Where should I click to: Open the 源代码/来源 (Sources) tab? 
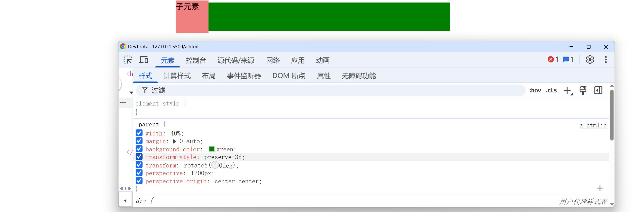pyautogui.click(x=236, y=60)
